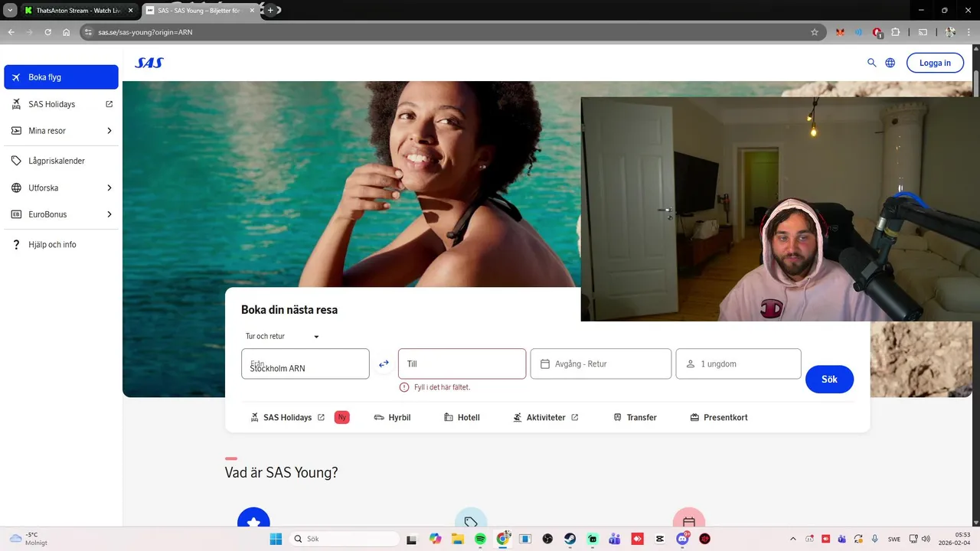Open OBS Studio from the taskbar
Image resolution: width=980 pixels, height=551 pixels.
pyautogui.click(x=547, y=539)
